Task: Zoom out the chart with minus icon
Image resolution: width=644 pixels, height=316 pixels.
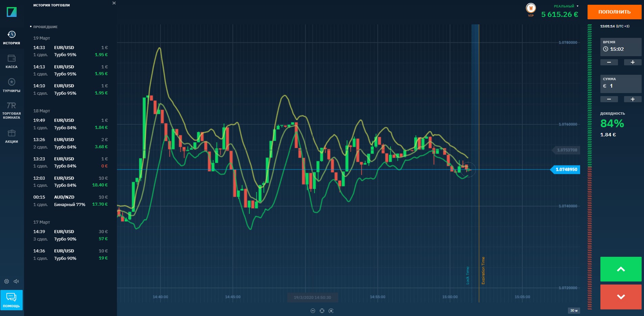Action: pos(313,311)
